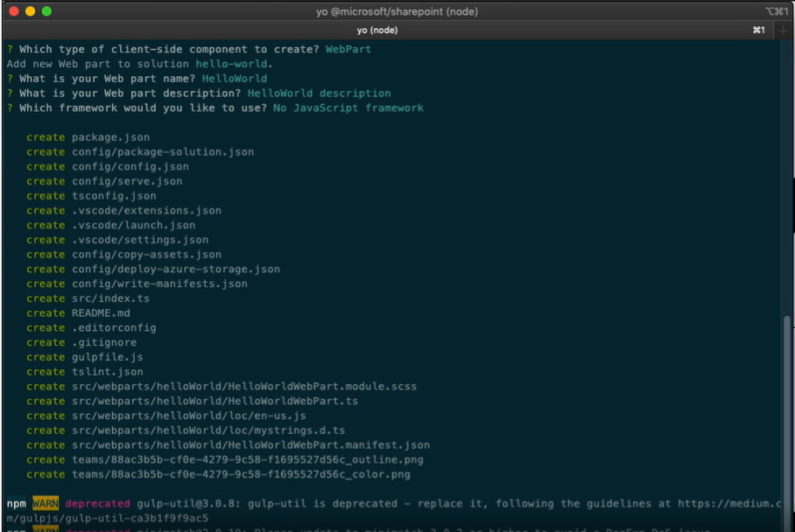Click the window title 'yo @microsoft/sharepoint (node)'

397,11
